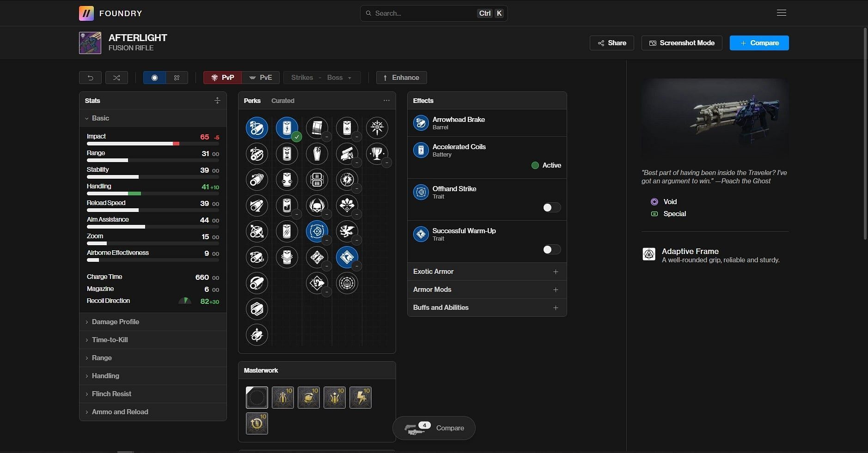Expand the Handling stats section

click(x=153, y=376)
